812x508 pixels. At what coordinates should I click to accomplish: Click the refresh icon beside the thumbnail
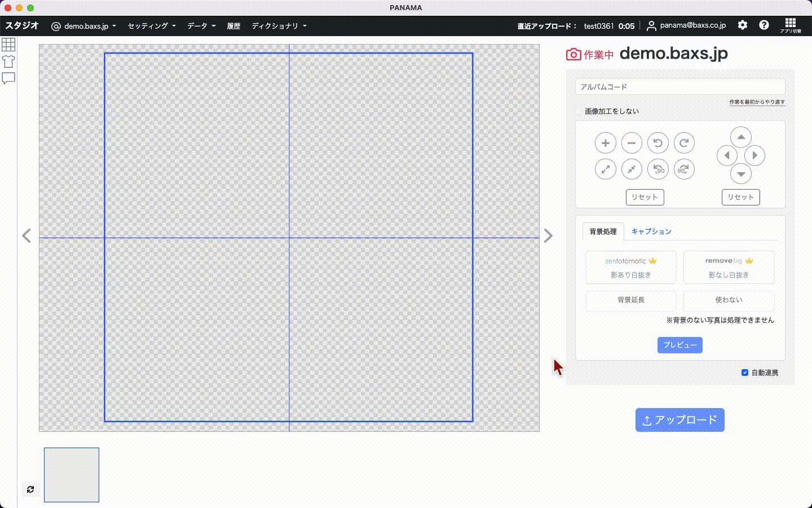[x=30, y=489]
